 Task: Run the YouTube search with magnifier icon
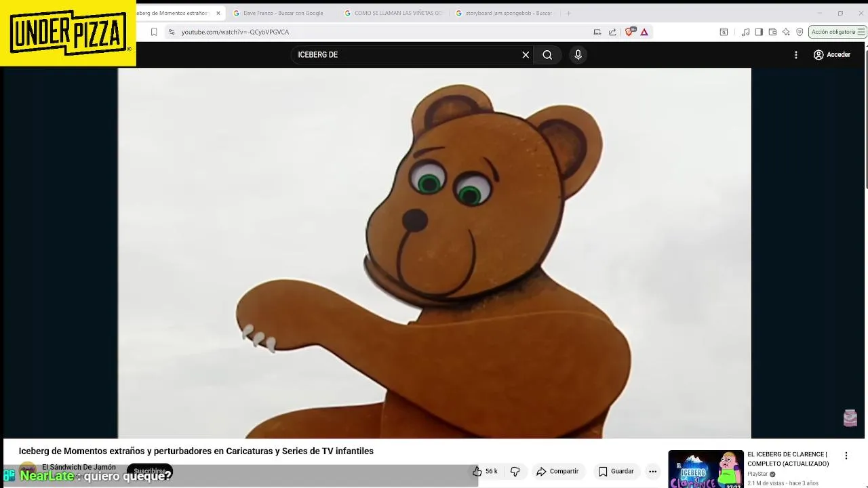click(547, 55)
